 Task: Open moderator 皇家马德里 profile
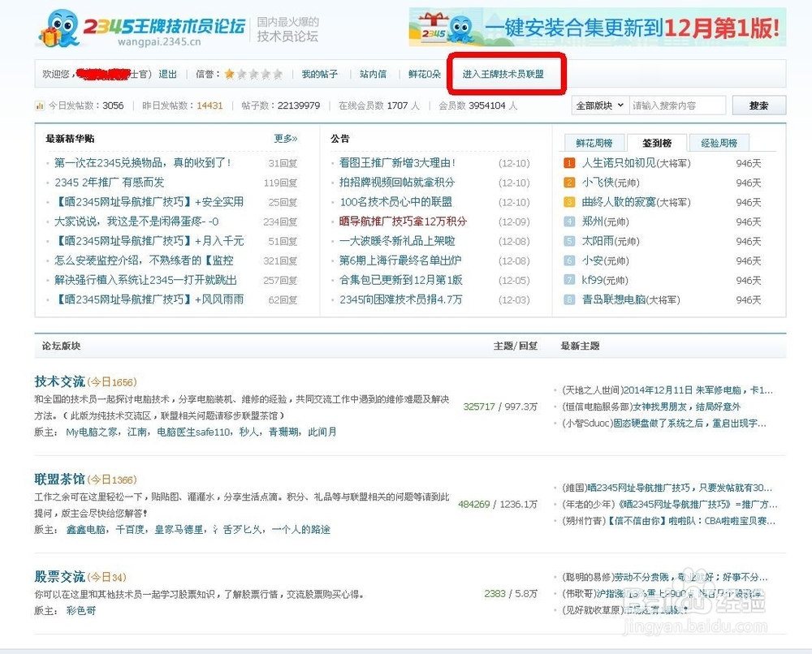179,529
